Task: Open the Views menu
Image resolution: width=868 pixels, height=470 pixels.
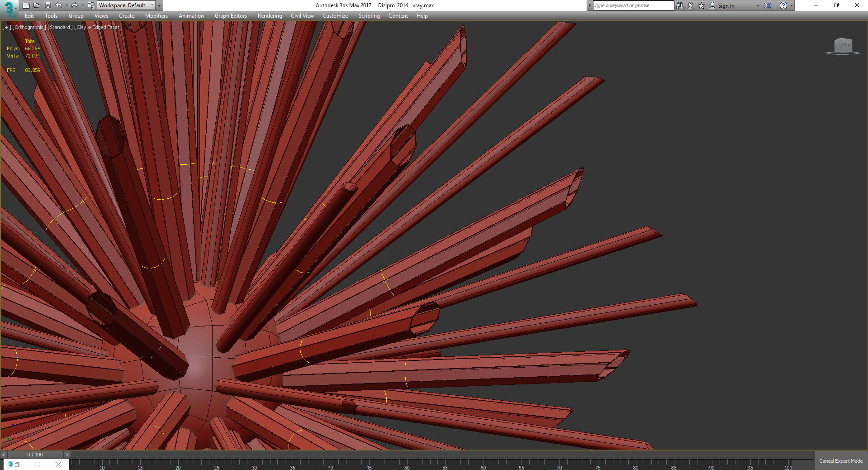Action: [x=101, y=16]
